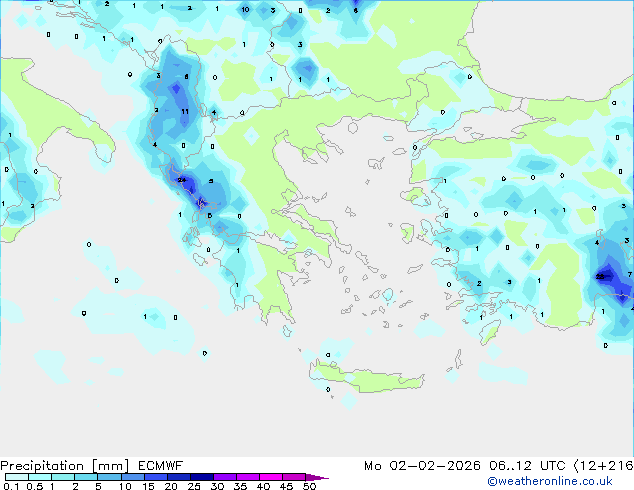The image size is (634, 490).
Task: Pick the 25–30 mm navy legend swatch
Action: pos(201,477)
